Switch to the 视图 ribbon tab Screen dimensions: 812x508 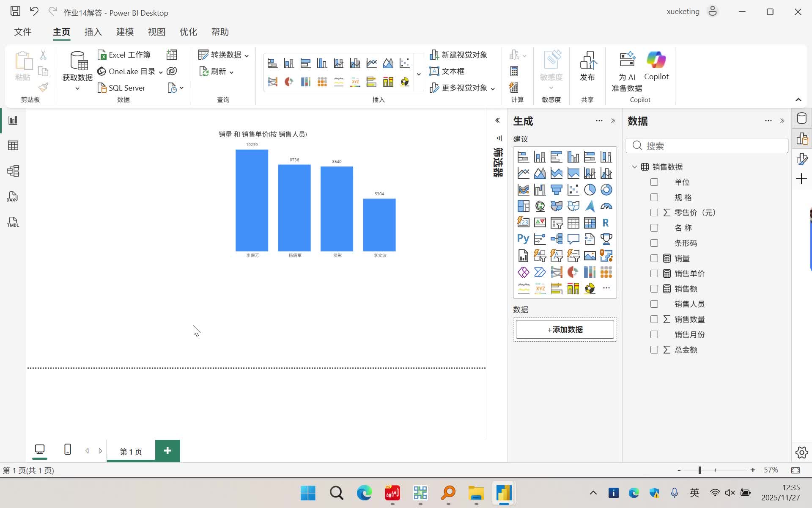click(156, 32)
